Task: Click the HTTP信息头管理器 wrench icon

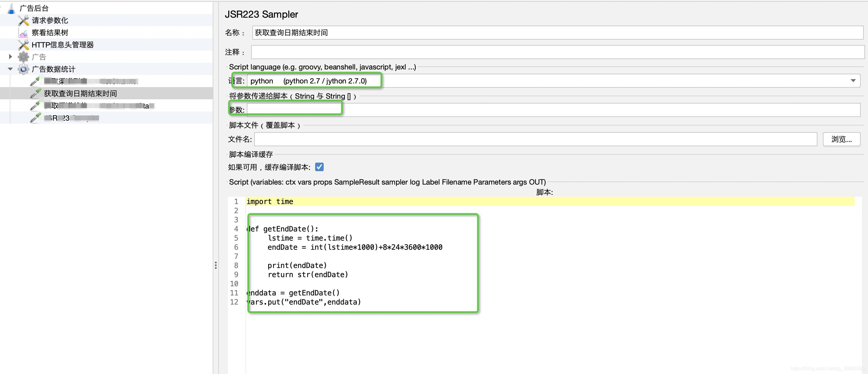Action: [23, 44]
